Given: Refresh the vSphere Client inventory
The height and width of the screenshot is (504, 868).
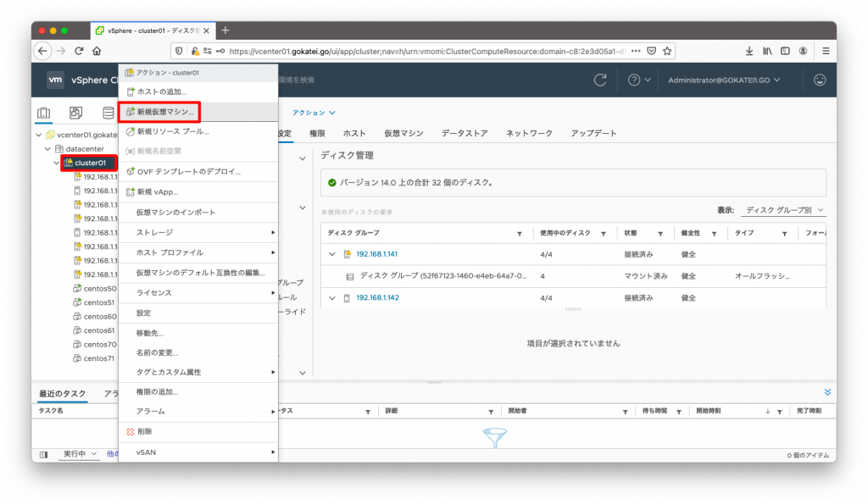Looking at the screenshot, I should [600, 79].
